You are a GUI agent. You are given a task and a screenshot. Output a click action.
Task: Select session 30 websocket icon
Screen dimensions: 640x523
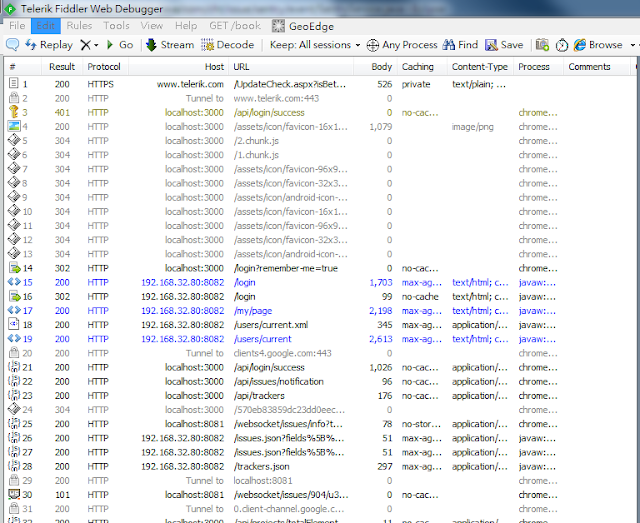[14, 494]
